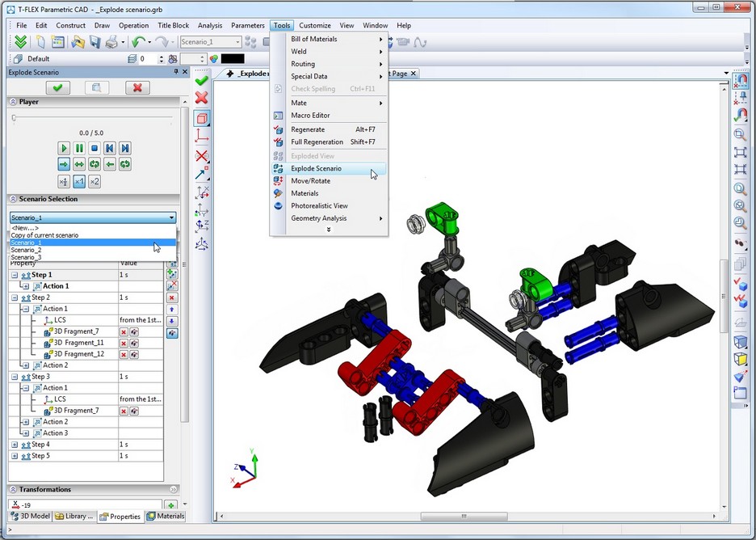Choose Explode Scenario from Tools menu

click(x=316, y=168)
